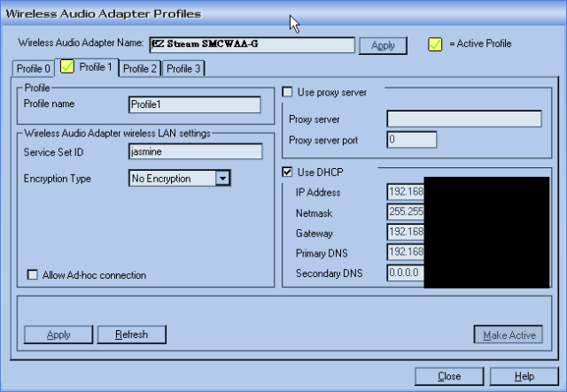Expand the Encryption Type dropdown arrow
The height and width of the screenshot is (392, 567).
[222, 178]
